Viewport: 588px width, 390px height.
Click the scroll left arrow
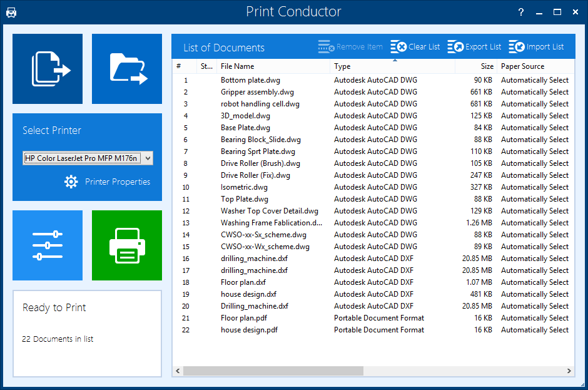pos(178,371)
